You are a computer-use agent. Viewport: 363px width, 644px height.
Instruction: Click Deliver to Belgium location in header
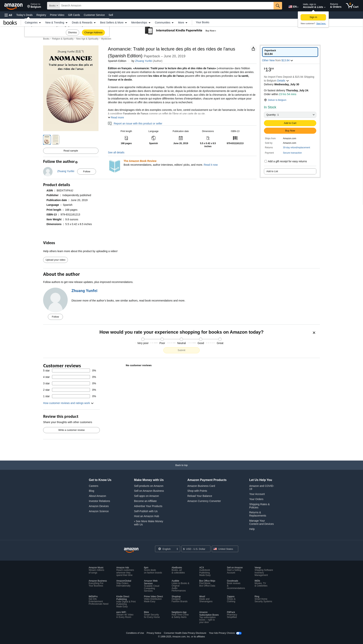[x=34, y=5]
